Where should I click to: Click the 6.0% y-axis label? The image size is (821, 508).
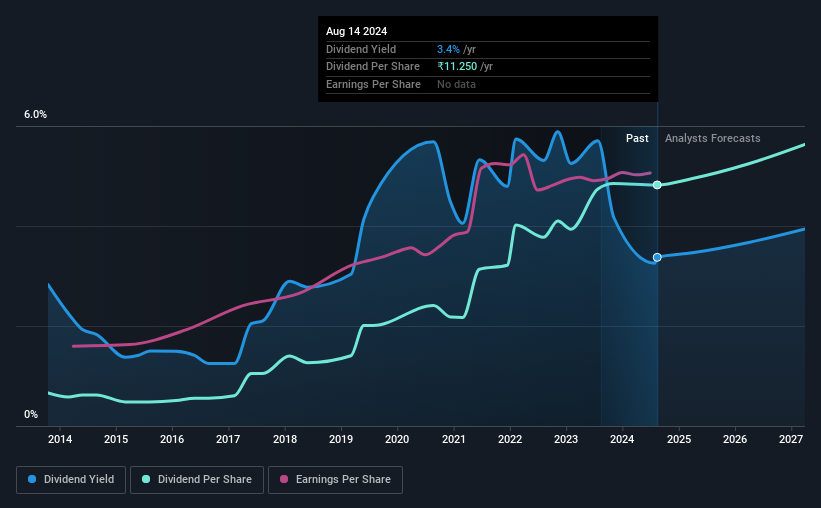pyautogui.click(x=36, y=114)
